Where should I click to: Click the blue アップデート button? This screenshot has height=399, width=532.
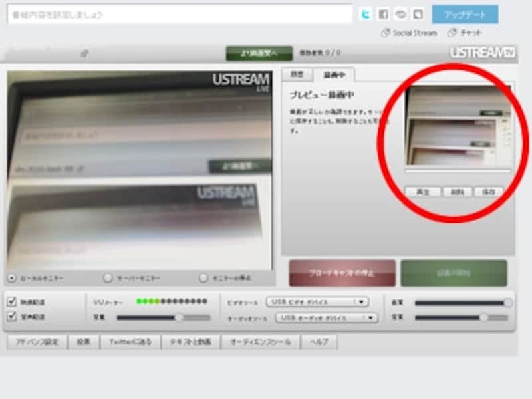[465, 14]
